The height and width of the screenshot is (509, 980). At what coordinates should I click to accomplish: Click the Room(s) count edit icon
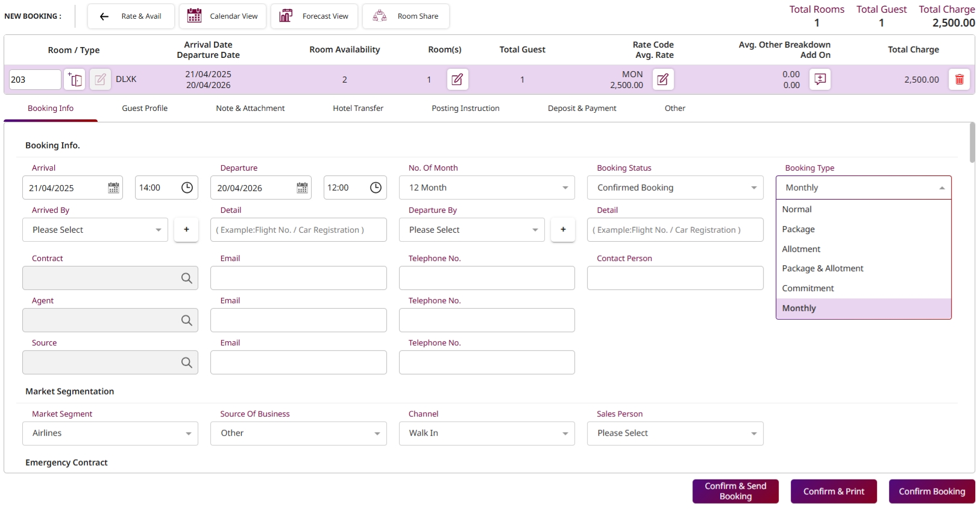(457, 80)
